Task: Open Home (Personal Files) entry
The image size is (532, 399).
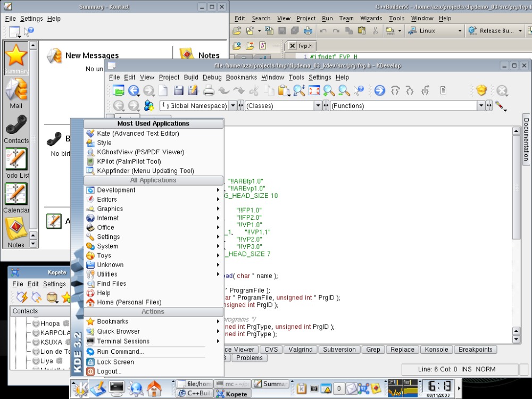Action: [153, 302]
